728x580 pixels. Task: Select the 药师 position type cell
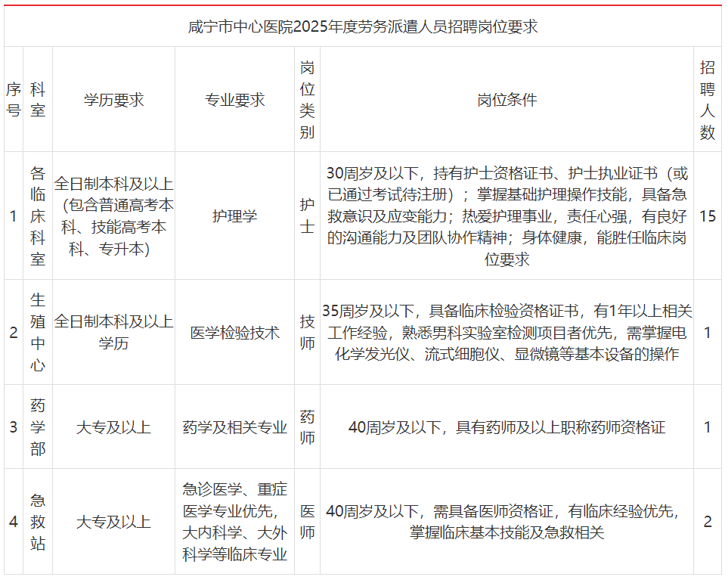point(307,426)
